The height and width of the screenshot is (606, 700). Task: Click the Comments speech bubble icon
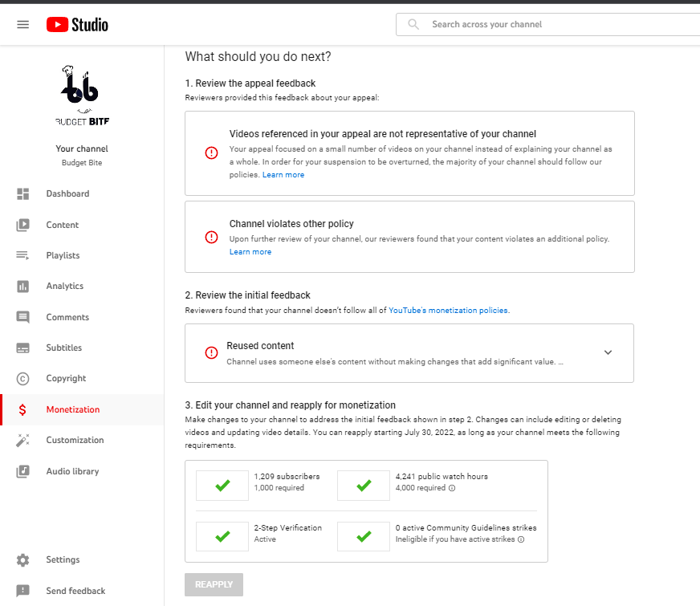coord(22,317)
